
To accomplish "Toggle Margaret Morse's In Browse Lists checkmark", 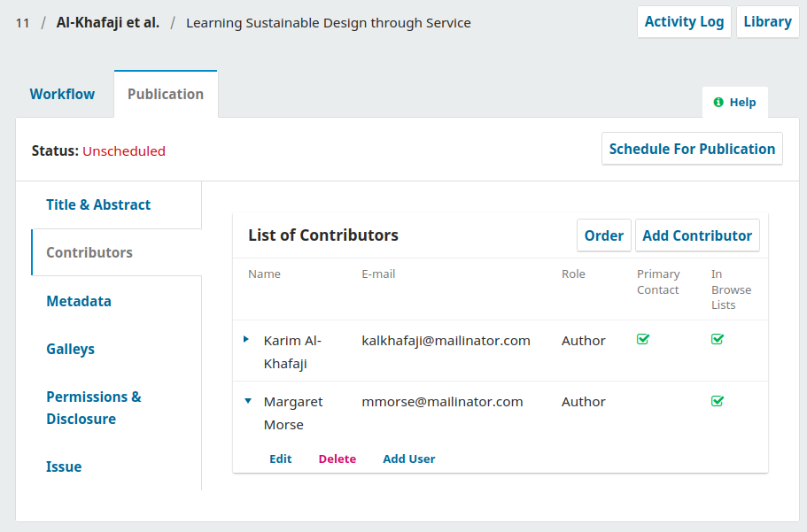I will point(718,401).
